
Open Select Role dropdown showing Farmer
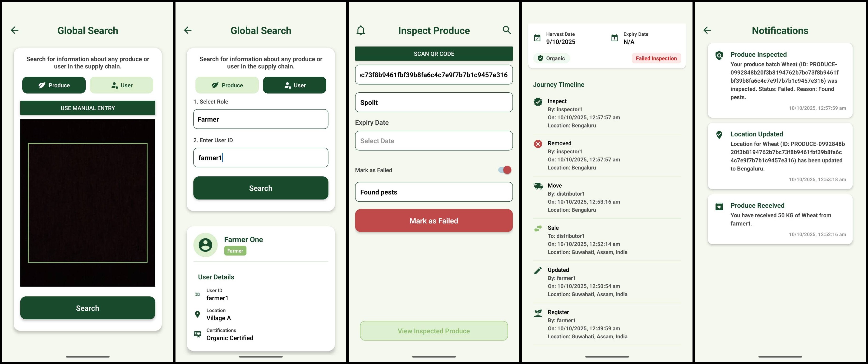click(261, 119)
